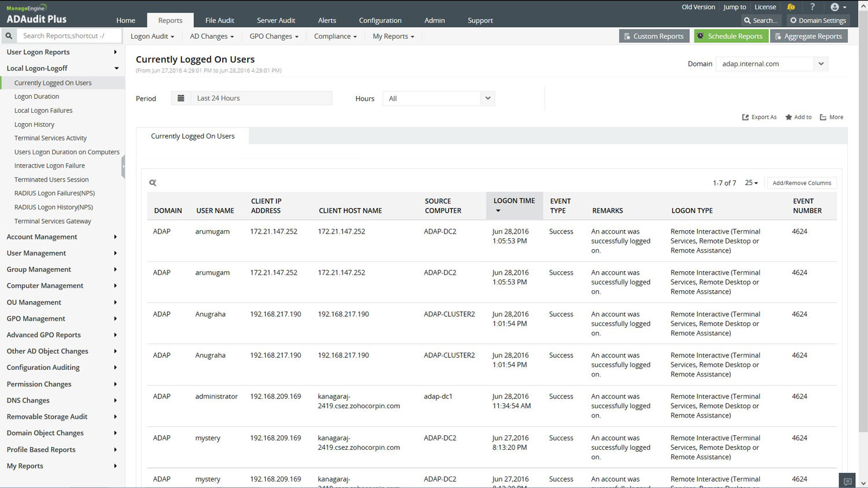Switch to the Server Audit tab
This screenshot has height=488, width=868.
(275, 20)
